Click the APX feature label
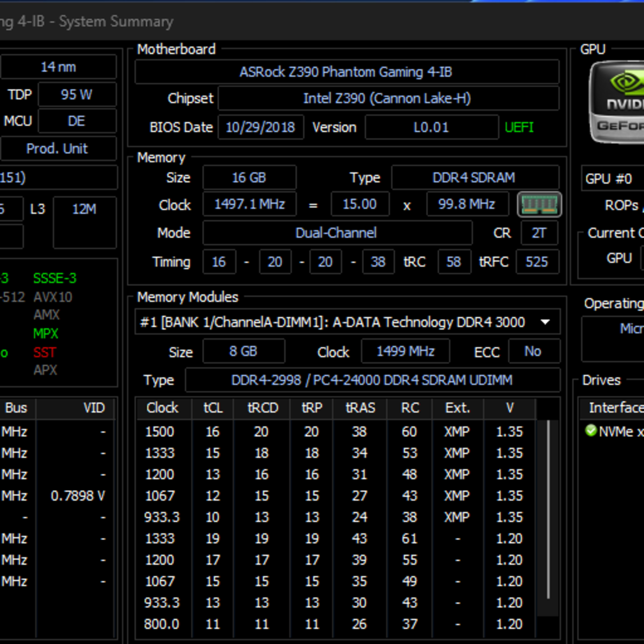 tap(45, 370)
